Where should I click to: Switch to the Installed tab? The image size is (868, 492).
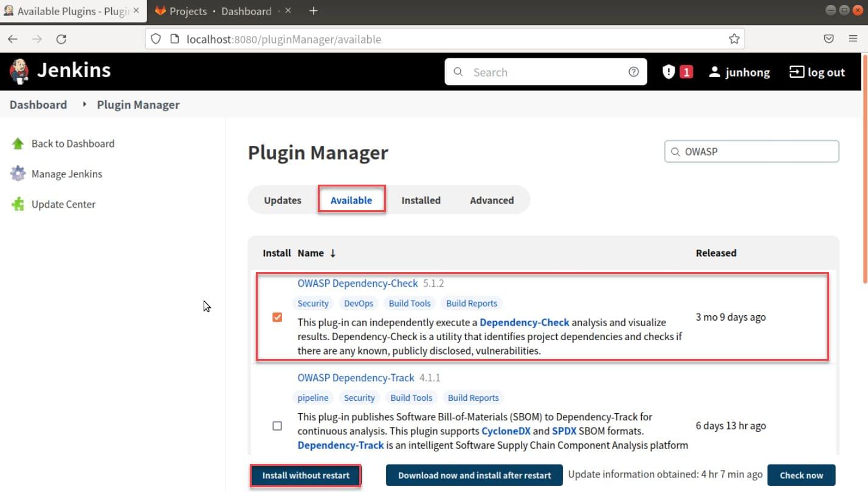421,200
